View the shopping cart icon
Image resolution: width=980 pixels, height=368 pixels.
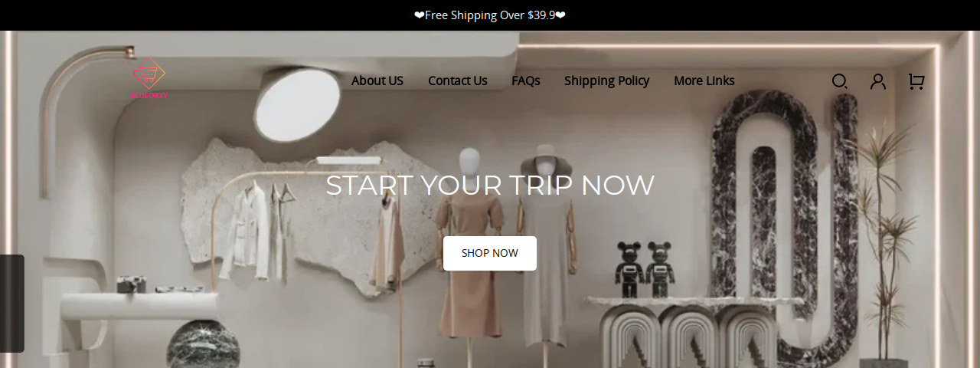[916, 81]
